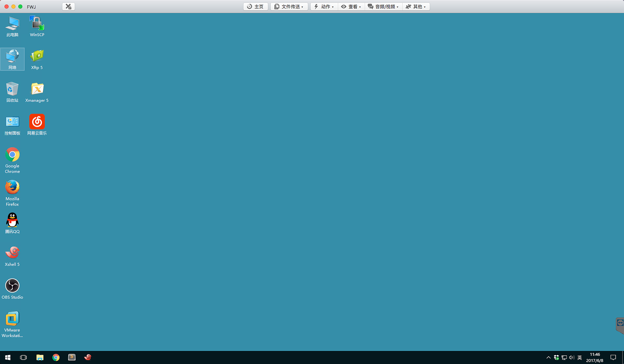Expand the 文件传送 (file transfer) dropdown
The image size is (624, 364).
(289, 7)
